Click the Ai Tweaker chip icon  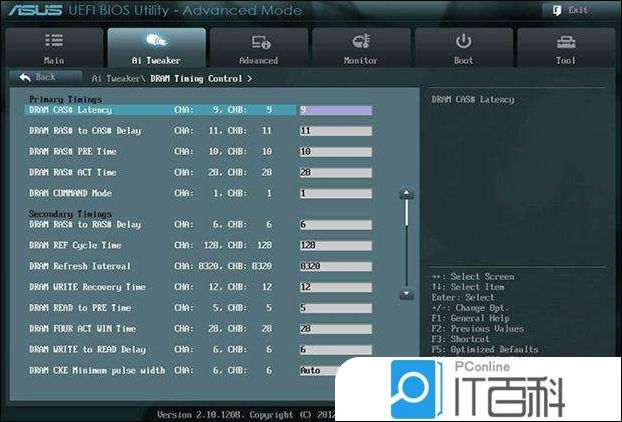point(156,40)
